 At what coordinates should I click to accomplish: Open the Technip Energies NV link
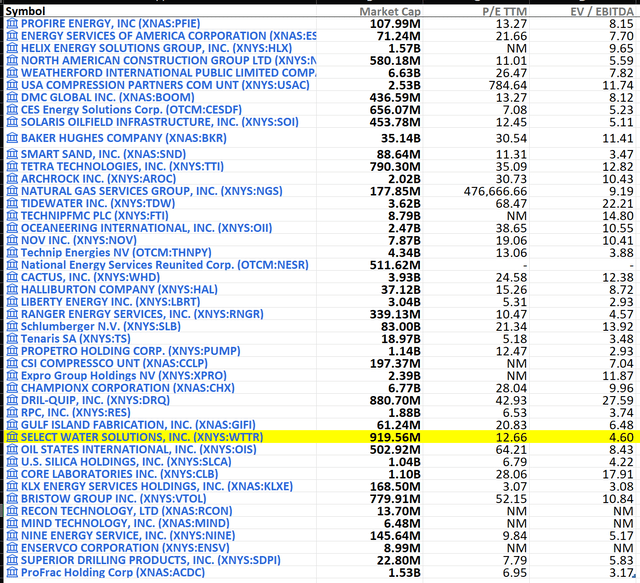click(116, 253)
